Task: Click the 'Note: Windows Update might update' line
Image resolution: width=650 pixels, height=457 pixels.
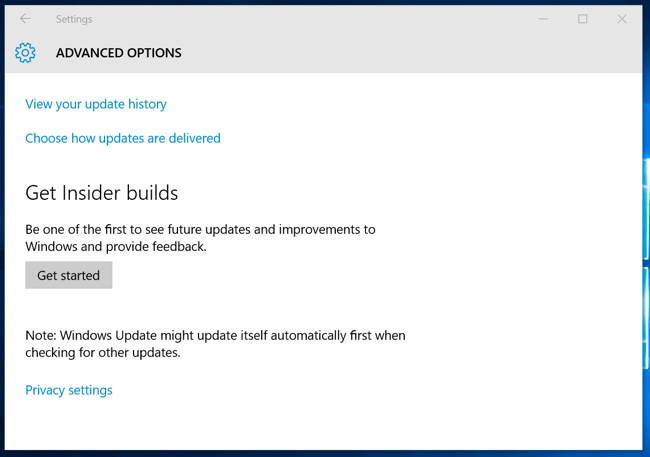Action: pos(215,335)
